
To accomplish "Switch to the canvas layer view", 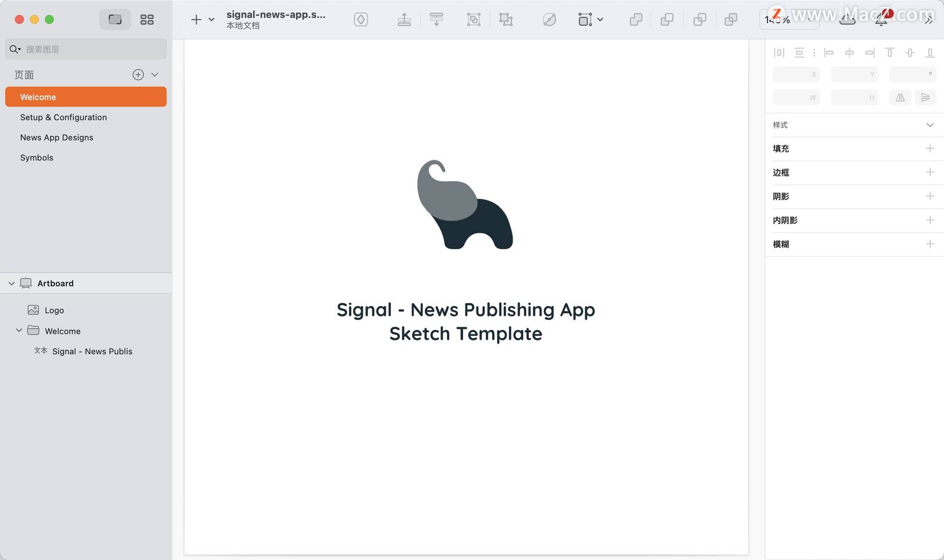I will 115,20.
